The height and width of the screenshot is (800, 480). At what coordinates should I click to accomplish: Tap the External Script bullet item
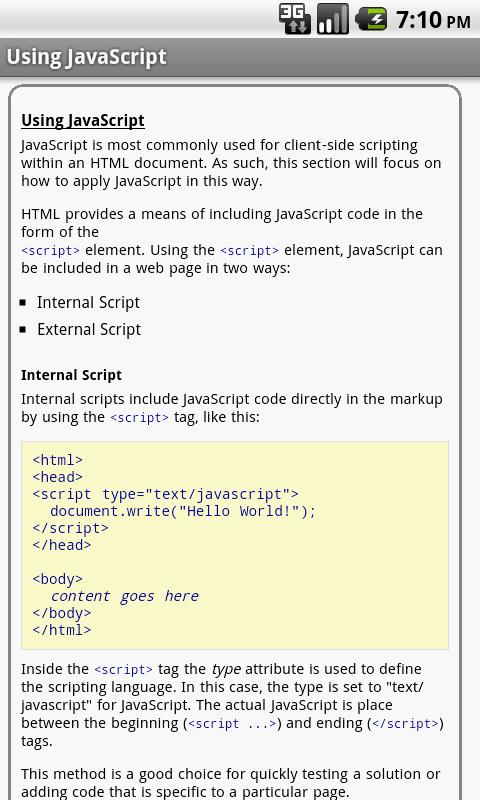(89, 330)
